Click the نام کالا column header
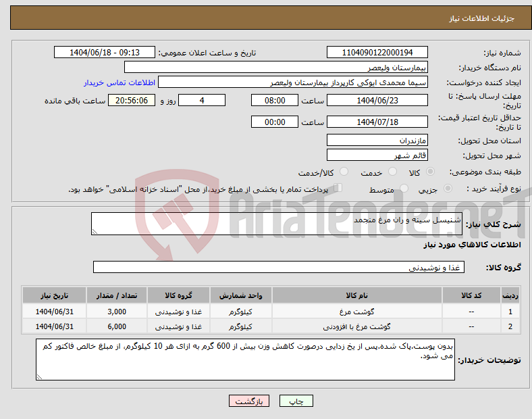Screen dimensions: 532x419 click(x=356, y=295)
